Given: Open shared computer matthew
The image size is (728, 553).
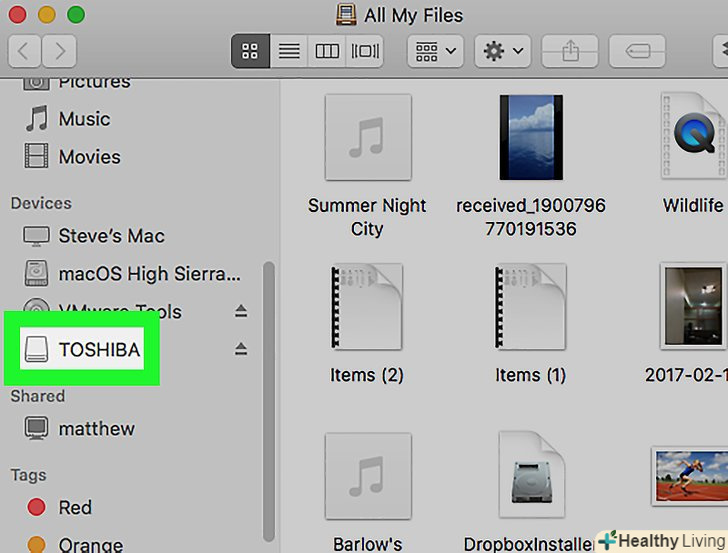Looking at the screenshot, I should [x=80, y=429].
